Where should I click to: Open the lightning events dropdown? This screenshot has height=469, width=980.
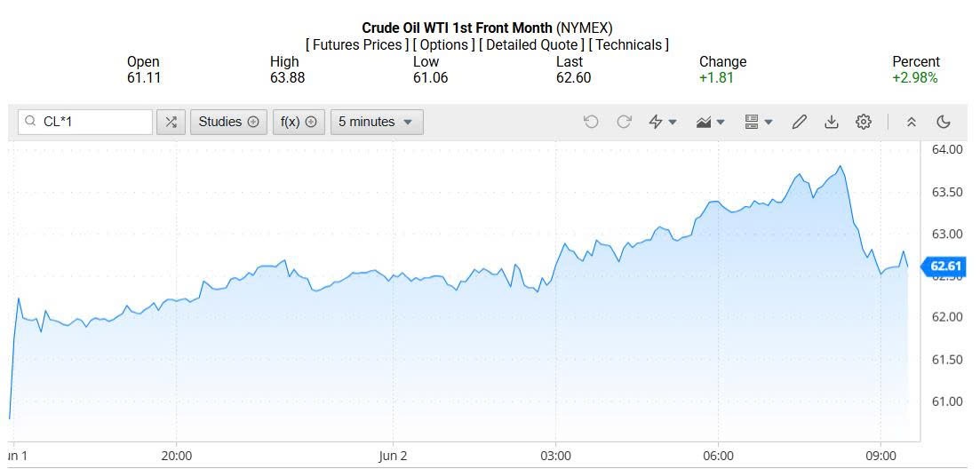click(x=663, y=122)
